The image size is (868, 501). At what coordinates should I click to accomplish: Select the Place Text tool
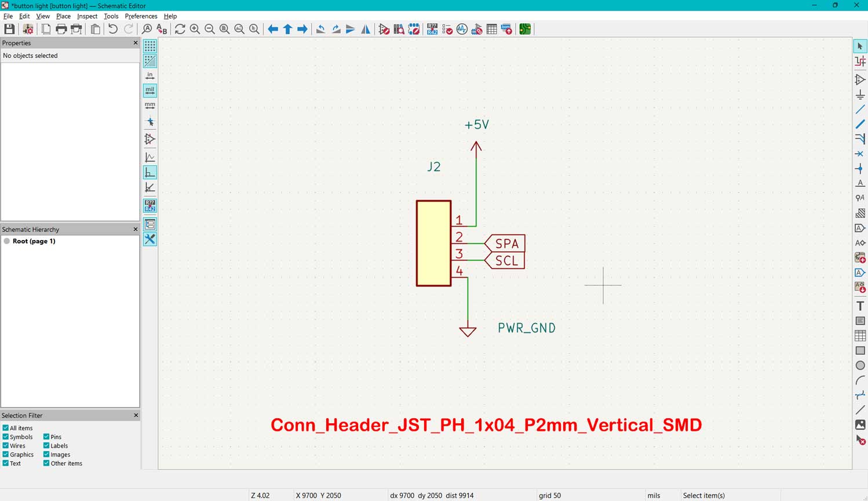(860, 305)
